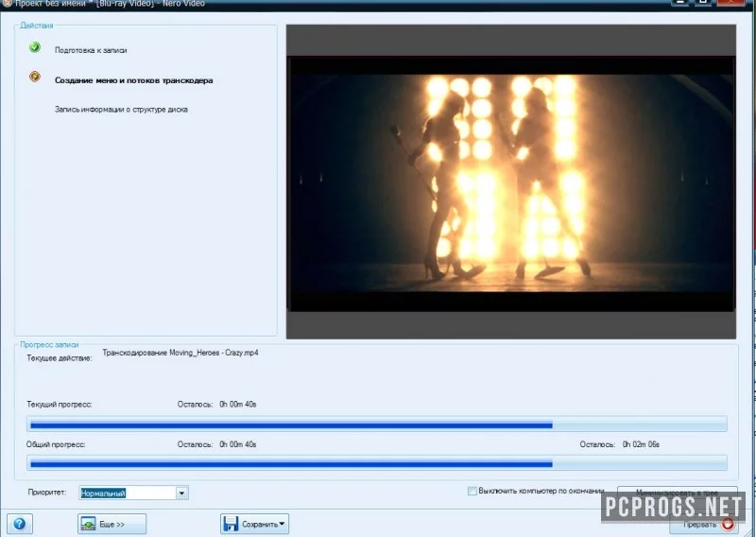Click Текущее действие label
This screenshot has height=537, width=756.
[x=60, y=358]
